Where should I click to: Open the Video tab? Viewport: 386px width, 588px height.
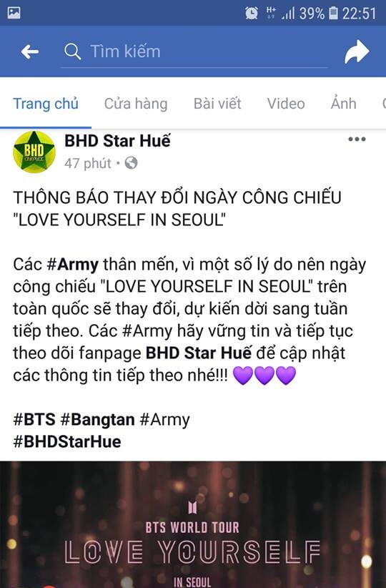[286, 104]
